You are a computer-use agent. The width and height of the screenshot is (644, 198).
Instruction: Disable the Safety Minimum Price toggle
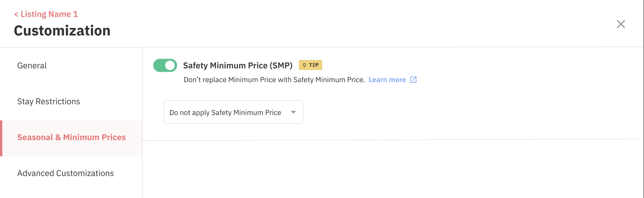click(x=165, y=66)
